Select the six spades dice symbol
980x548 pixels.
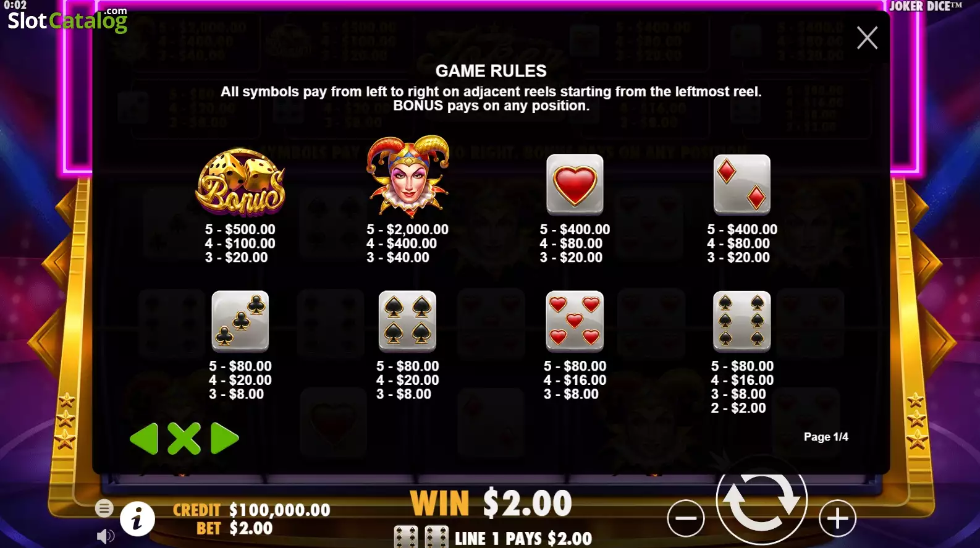(x=742, y=321)
